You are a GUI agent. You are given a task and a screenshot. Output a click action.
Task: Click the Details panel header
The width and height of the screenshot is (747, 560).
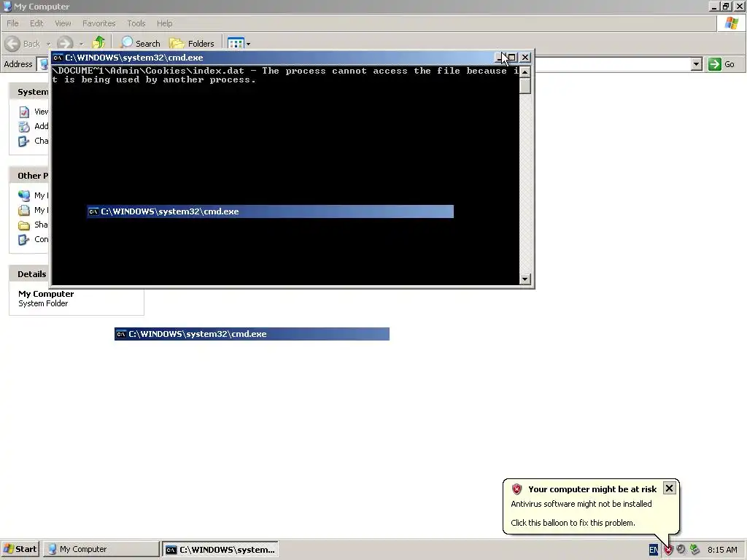click(x=30, y=274)
